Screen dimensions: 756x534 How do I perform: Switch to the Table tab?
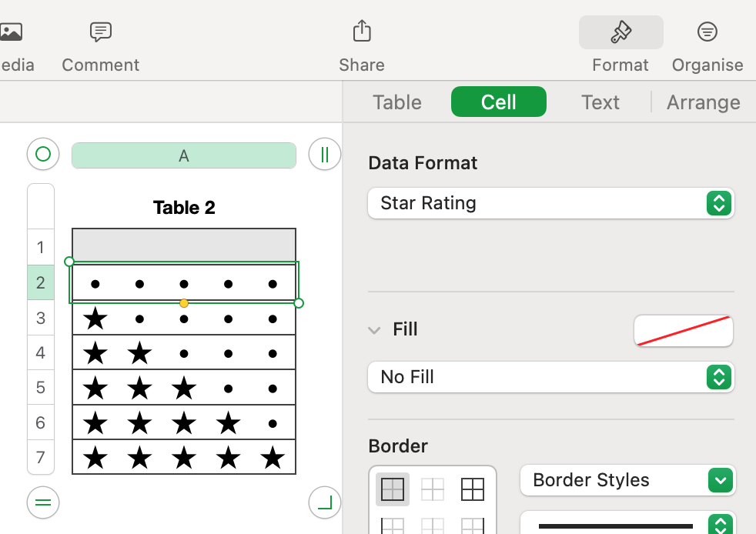tap(397, 102)
